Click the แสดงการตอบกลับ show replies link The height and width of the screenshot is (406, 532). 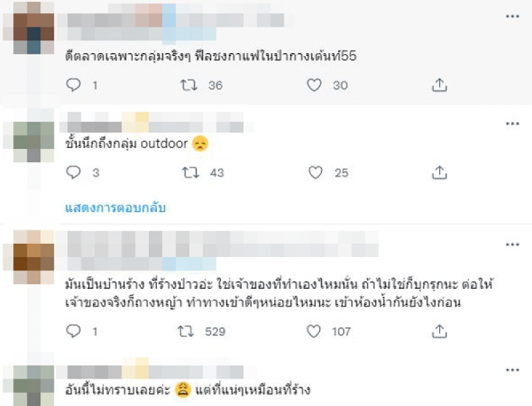[x=115, y=208]
